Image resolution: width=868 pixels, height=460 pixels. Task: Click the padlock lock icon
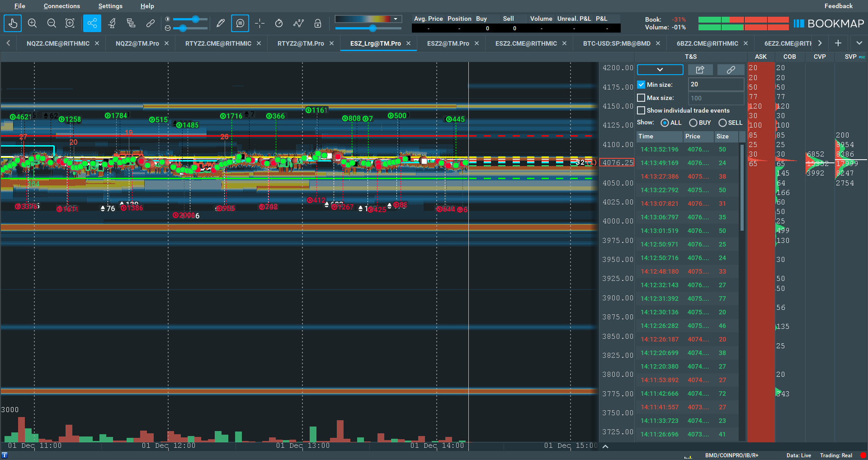318,23
